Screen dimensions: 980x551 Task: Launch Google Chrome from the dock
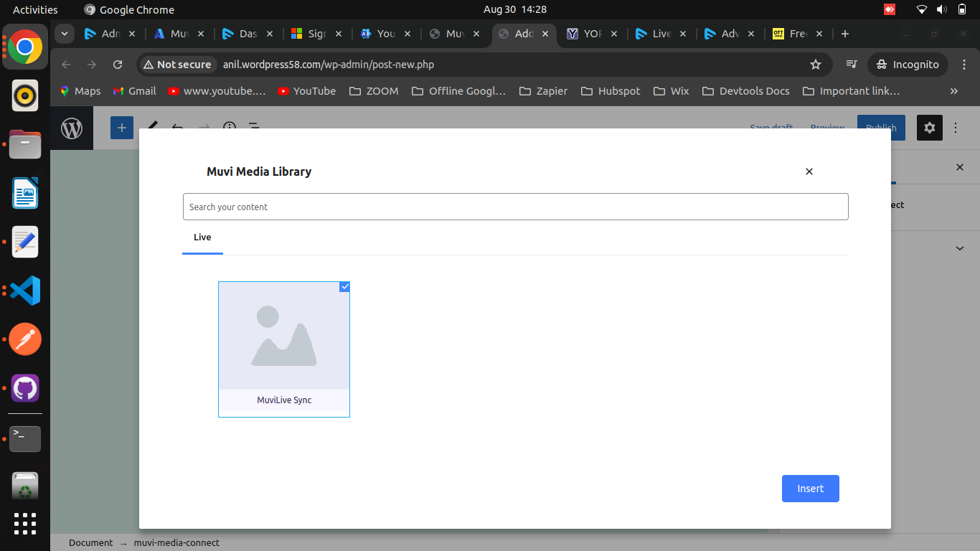point(25,47)
